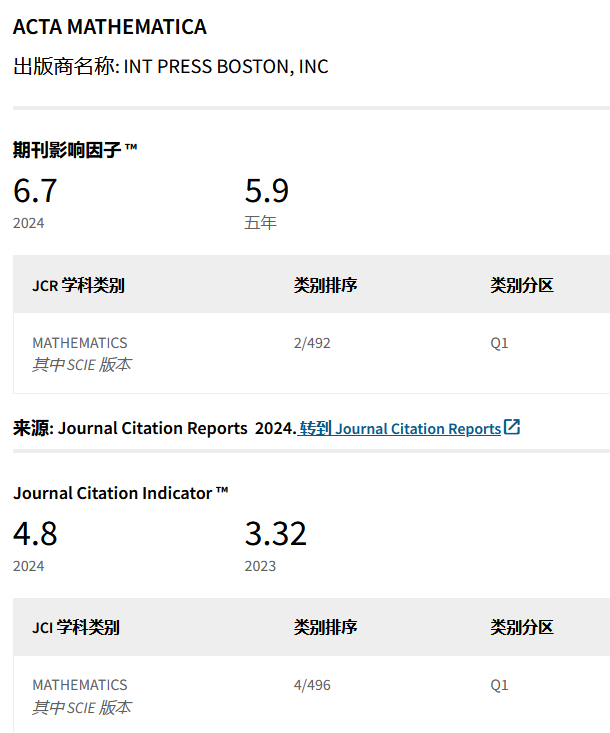Select the publisher name INT PRESS BOSTON, INC
610x733 pixels.
point(225,67)
